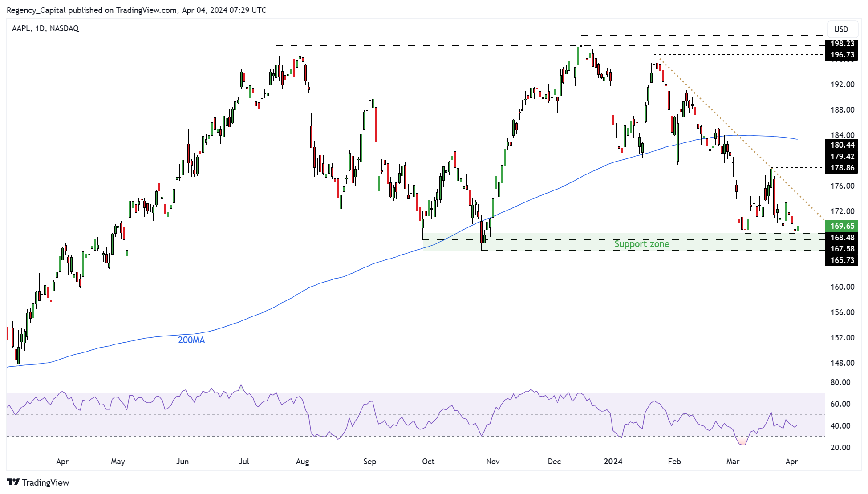Click the 165.73 price label
The width and height of the screenshot is (868, 494).
coord(841,260)
